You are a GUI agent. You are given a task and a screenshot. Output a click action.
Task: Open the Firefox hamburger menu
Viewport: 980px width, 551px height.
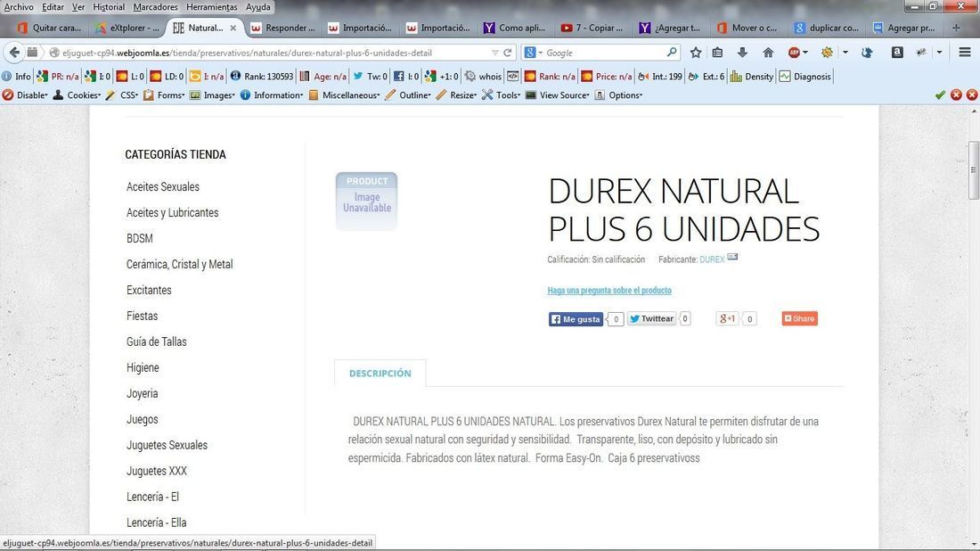[x=965, y=53]
